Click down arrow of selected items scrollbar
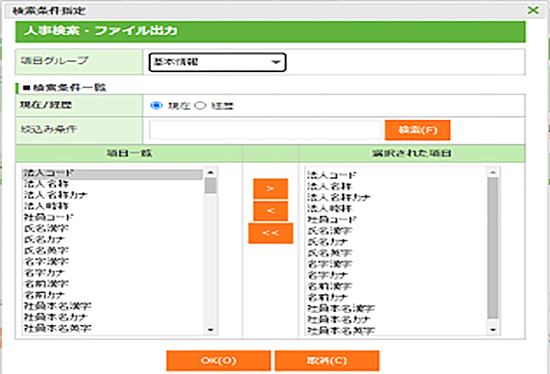Screen dimensions: 550x374 (x=493, y=329)
